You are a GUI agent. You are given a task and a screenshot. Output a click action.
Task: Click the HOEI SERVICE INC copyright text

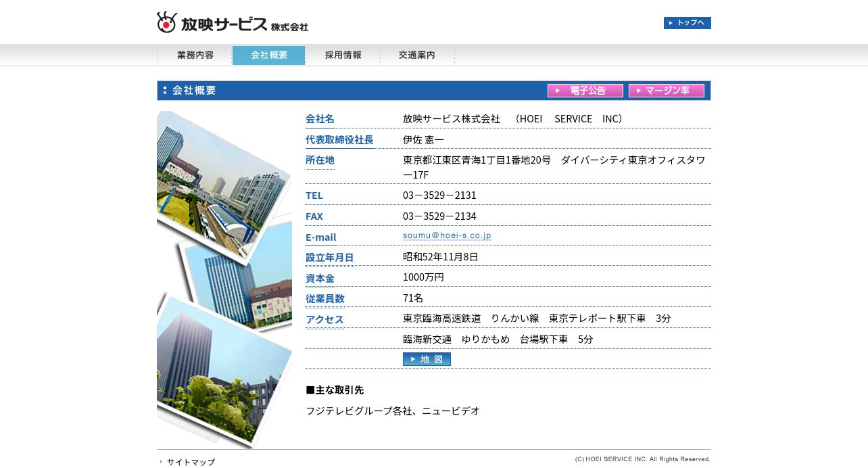click(642, 459)
